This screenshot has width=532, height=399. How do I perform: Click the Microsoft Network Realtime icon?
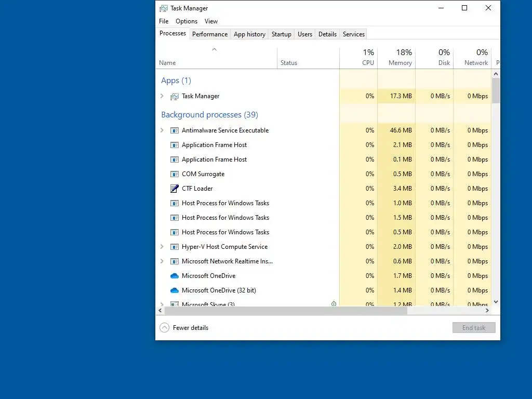click(175, 261)
